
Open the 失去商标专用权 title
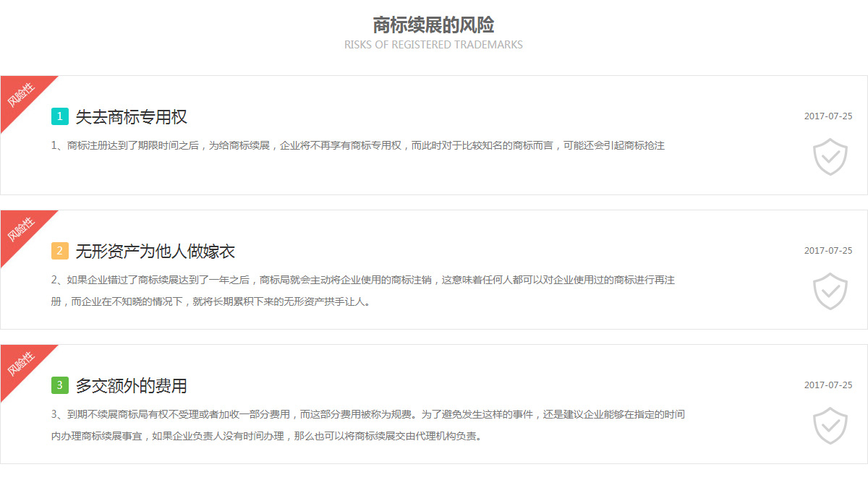[x=131, y=117]
